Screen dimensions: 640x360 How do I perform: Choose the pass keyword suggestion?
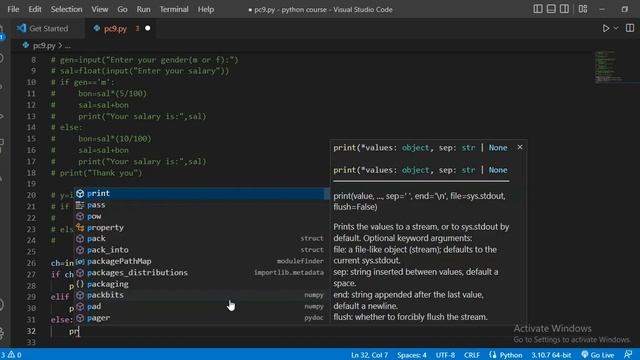[x=201, y=205]
